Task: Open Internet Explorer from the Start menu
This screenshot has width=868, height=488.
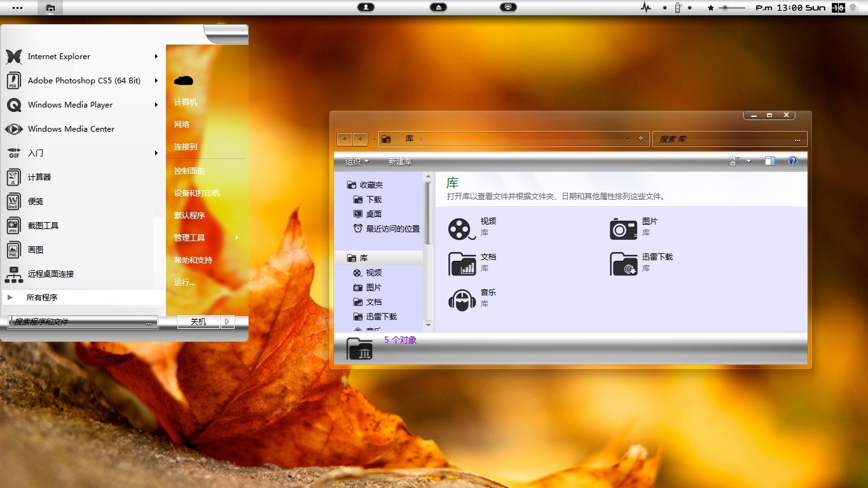Action: tap(81, 57)
